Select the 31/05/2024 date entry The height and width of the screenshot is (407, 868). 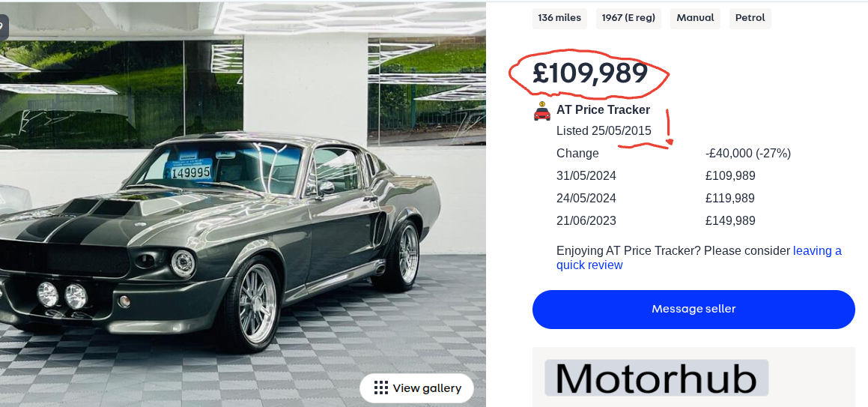click(586, 176)
